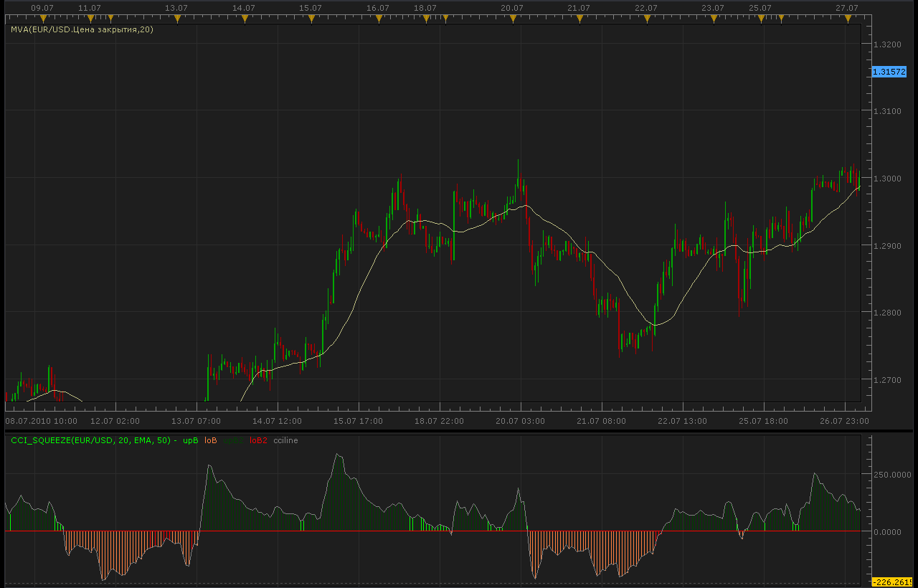Click the 16.07 day marker triangle
The height and width of the screenshot is (588, 918).
pos(378,18)
